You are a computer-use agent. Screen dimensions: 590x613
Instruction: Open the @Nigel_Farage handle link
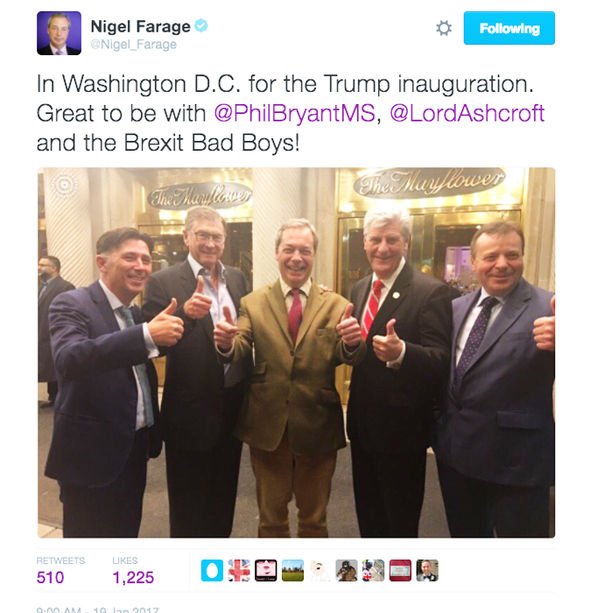coord(133,45)
